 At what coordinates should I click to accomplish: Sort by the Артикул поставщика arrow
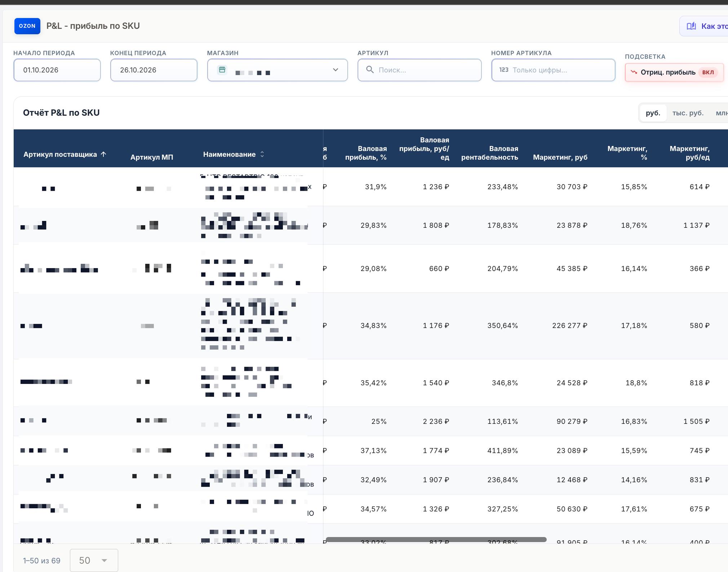[103, 154]
